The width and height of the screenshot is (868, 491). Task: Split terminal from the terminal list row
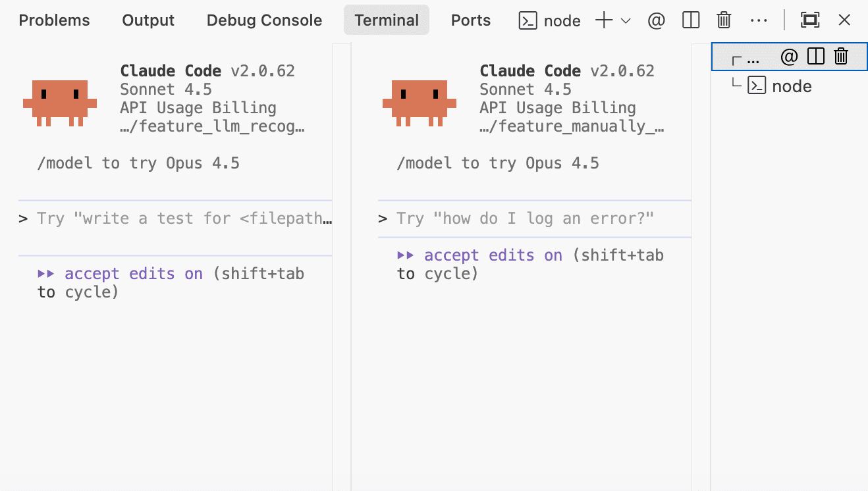pos(815,57)
